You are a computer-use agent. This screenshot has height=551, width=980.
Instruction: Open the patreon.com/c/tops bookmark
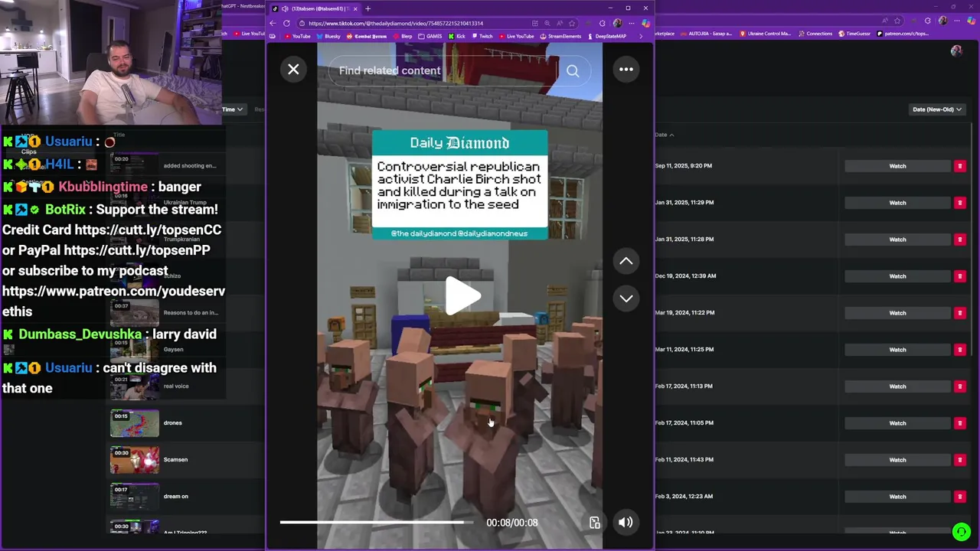click(x=902, y=34)
